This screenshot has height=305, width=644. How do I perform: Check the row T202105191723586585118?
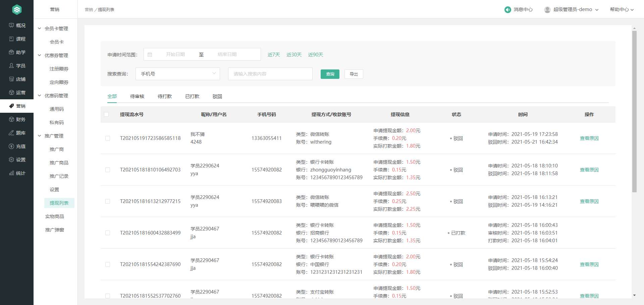point(108,138)
